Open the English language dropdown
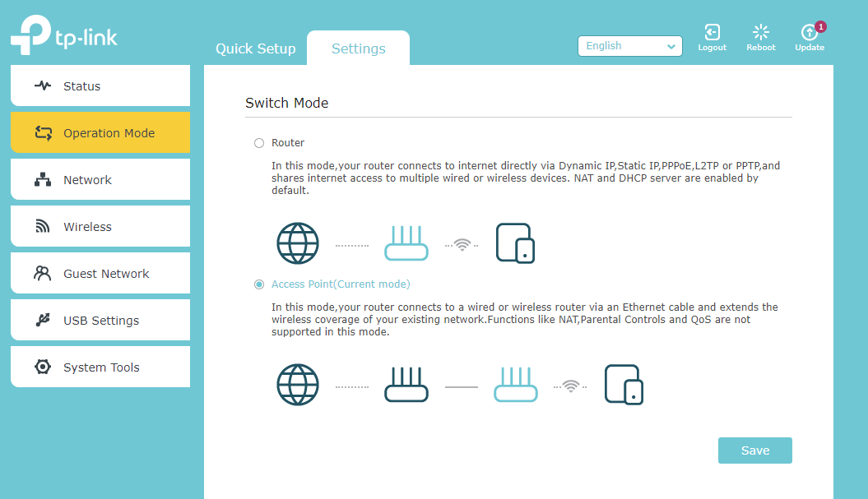868x499 pixels. (630, 46)
